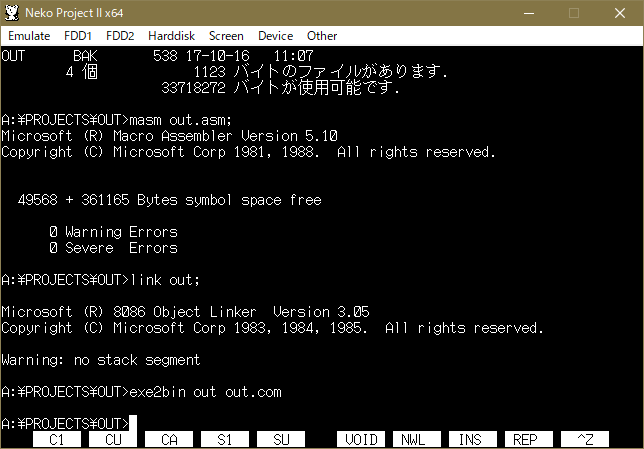Image resolution: width=644 pixels, height=449 pixels.
Task: Click the C1 function key label
Action: pyautogui.click(x=57, y=440)
